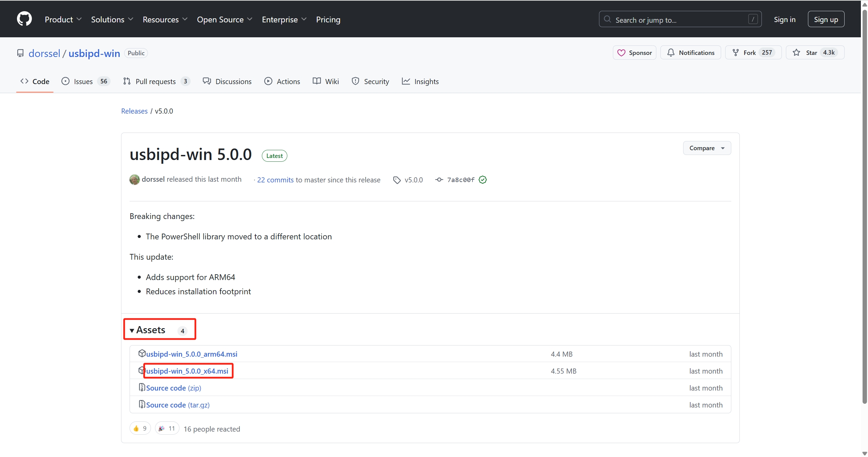Open the dorssel author link in release info
The width and height of the screenshot is (868, 457).
tap(153, 179)
